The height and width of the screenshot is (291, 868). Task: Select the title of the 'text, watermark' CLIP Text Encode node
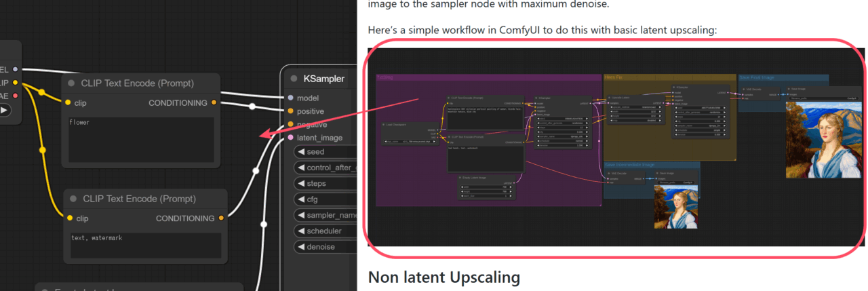(139, 199)
